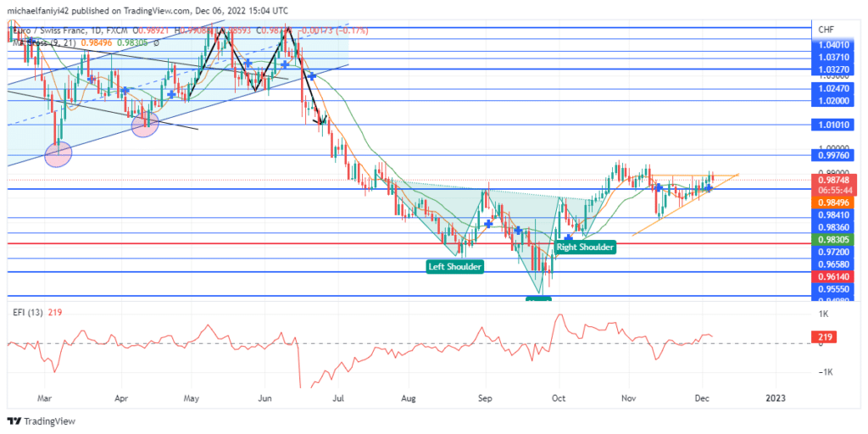Click the green 0.98305 value in MA Cross legend
The image size is (868, 434).
tap(133, 42)
